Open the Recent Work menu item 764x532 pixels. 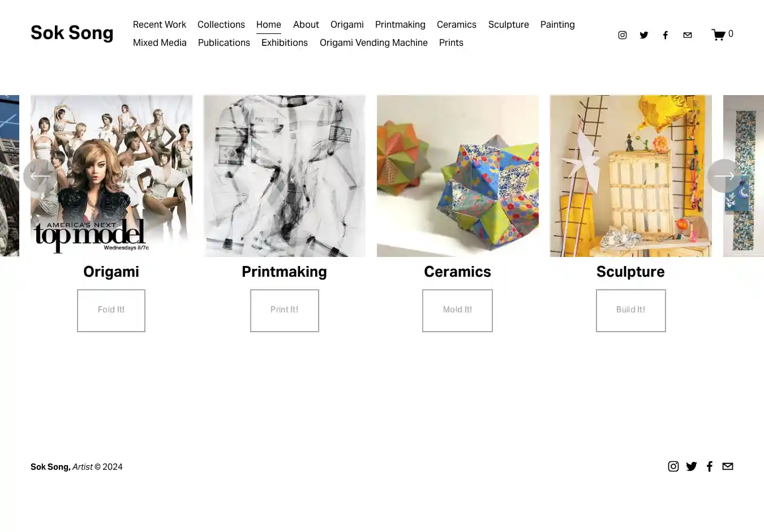[x=160, y=24]
